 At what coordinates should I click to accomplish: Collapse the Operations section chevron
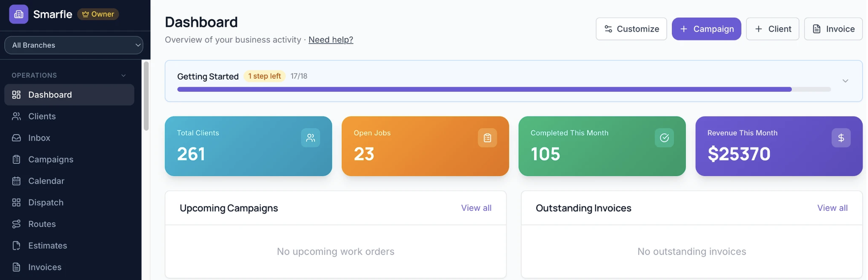pyautogui.click(x=124, y=76)
